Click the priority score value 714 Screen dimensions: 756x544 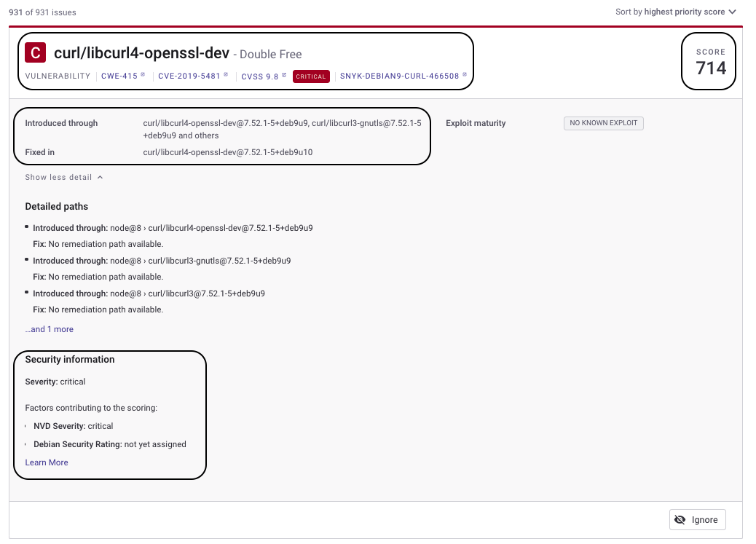711,68
